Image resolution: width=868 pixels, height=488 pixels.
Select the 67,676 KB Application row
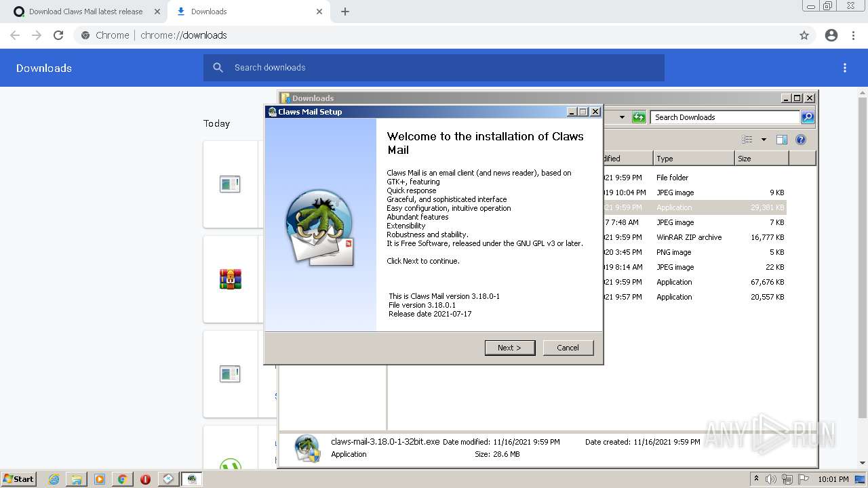[x=695, y=282]
